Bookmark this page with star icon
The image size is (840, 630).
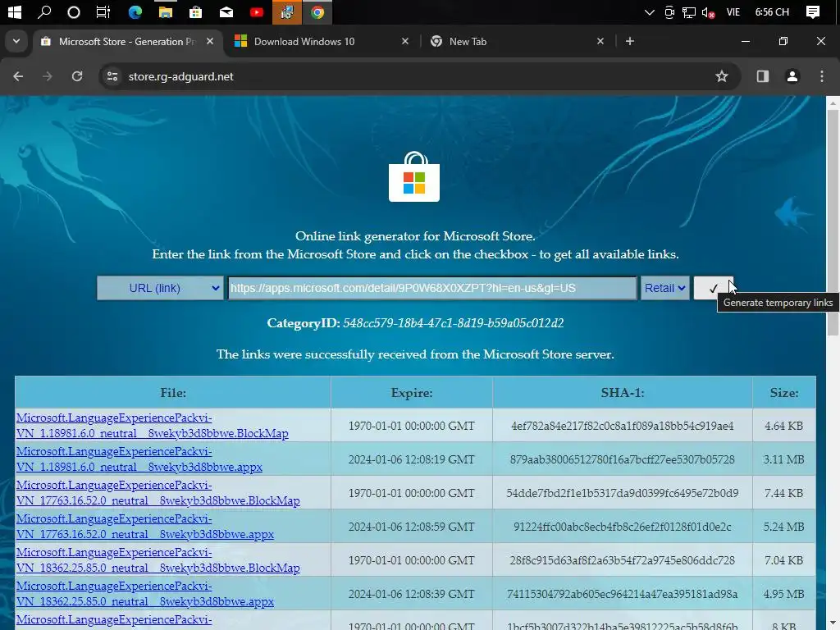click(722, 76)
